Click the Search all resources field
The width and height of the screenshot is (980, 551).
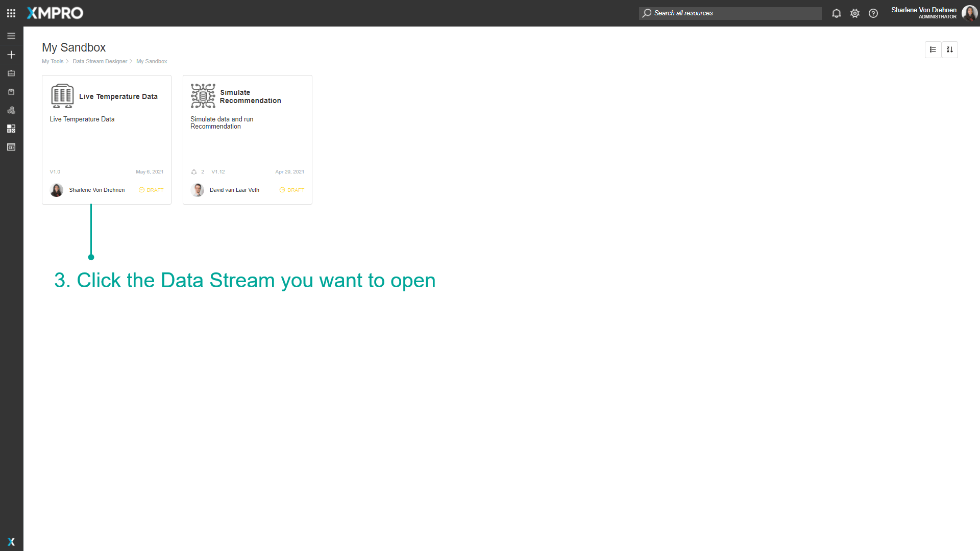click(x=730, y=13)
